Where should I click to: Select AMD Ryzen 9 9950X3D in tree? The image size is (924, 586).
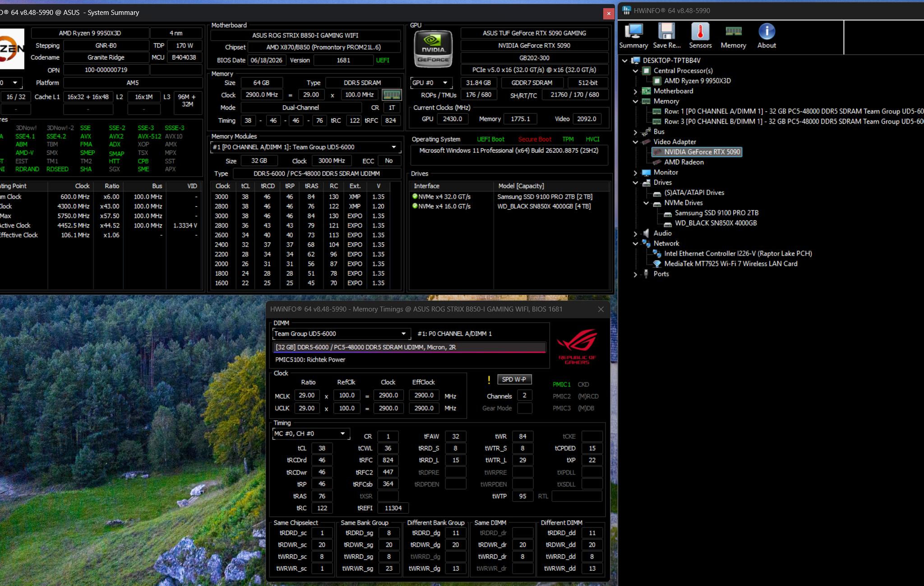point(698,81)
